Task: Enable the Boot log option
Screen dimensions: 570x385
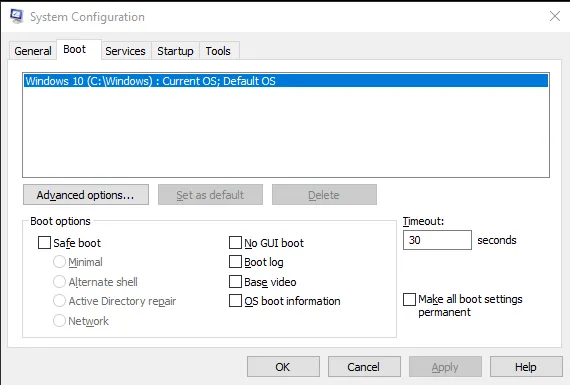Action: coord(235,262)
